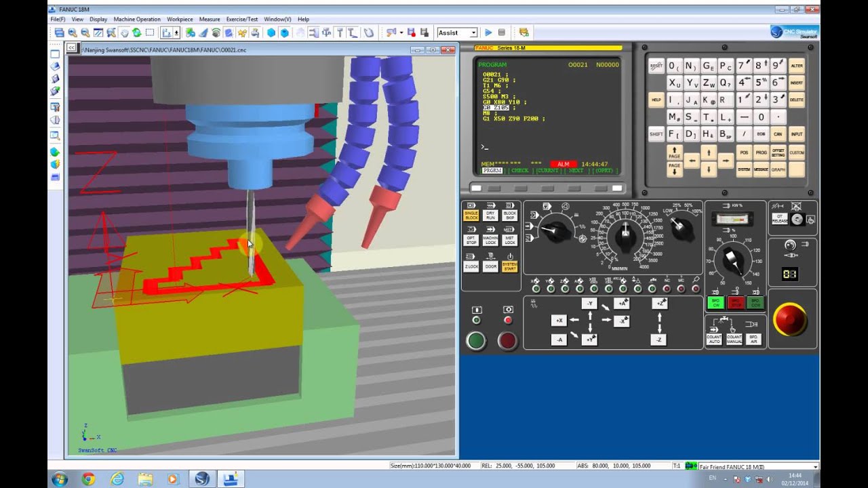Click the gray stop square in the toolbar

(x=502, y=33)
